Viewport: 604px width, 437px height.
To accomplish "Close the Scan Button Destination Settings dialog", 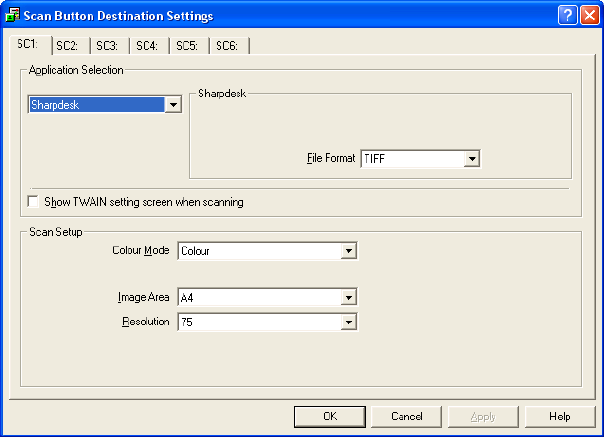I will tap(588, 16).
